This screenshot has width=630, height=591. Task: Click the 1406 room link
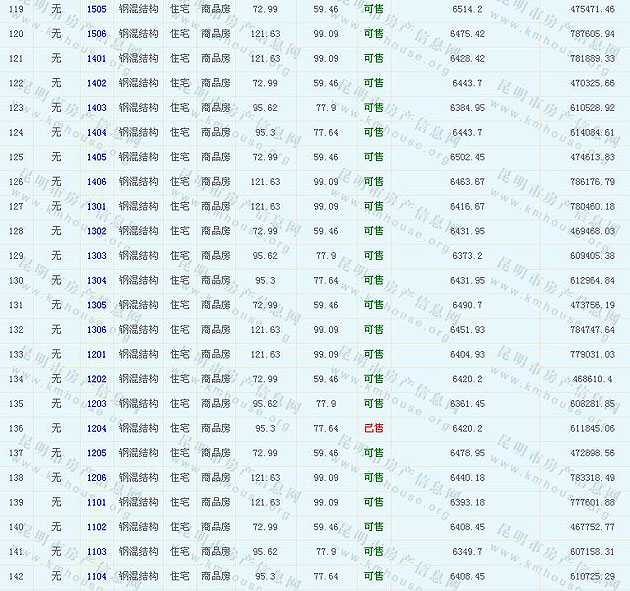click(96, 182)
